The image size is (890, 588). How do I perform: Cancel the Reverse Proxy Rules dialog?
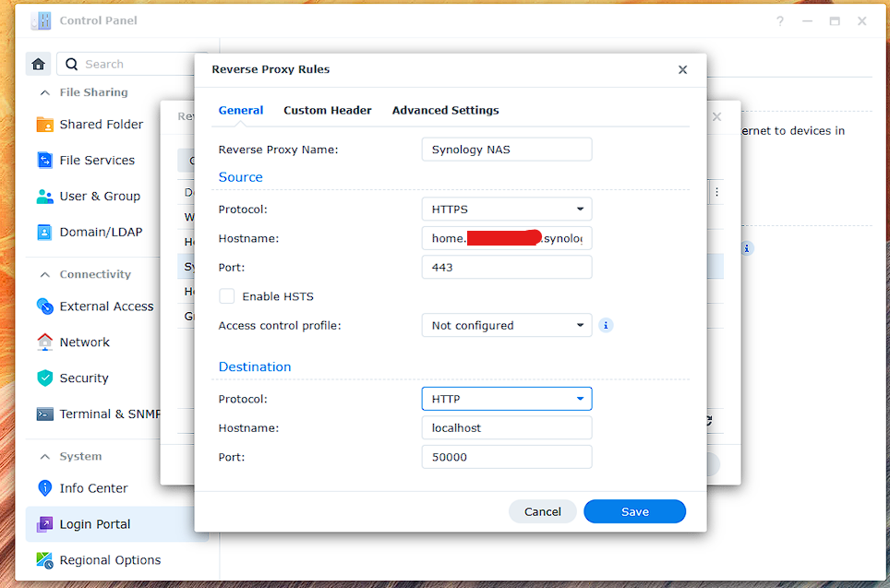(542, 510)
